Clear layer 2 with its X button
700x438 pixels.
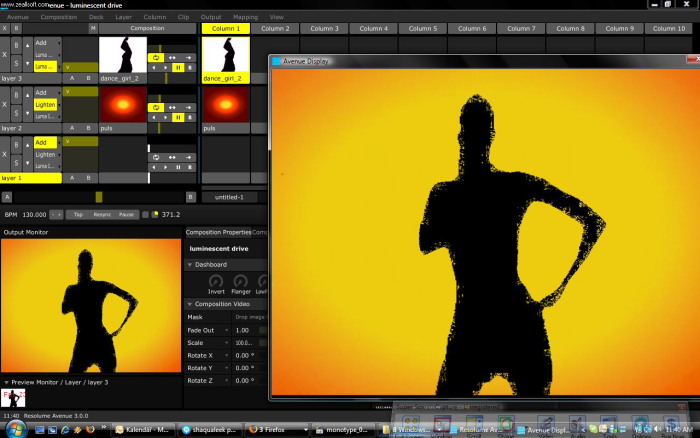click(4, 104)
